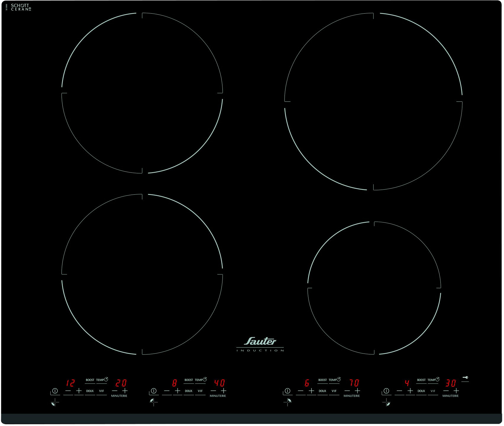The width and height of the screenshot is (504, 426).
Task: Tap the front-right zone indicator icon
Action: [x=387, y=402]
